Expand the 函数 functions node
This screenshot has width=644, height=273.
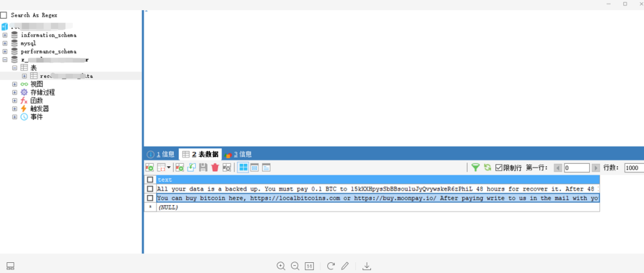click(x=15, y=101)
